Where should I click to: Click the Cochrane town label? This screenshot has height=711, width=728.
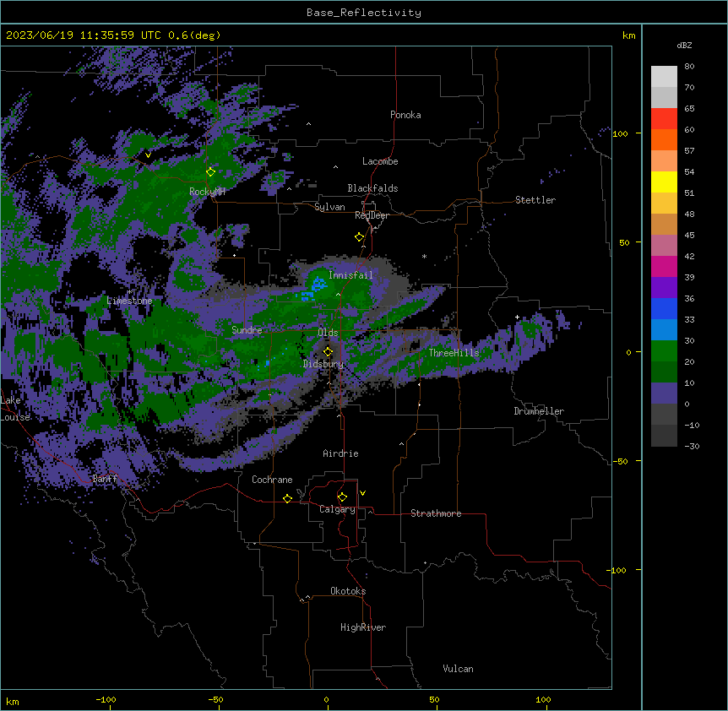272,480
